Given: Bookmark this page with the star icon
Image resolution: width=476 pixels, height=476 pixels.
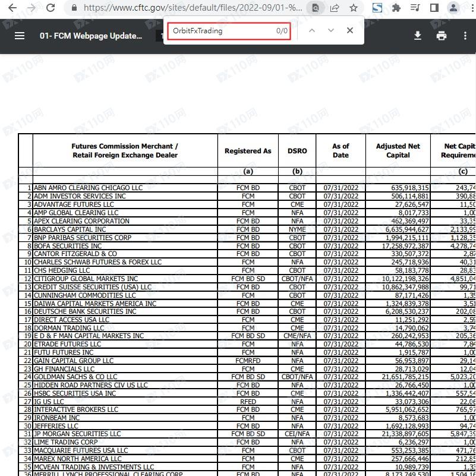Looking at the screenshot, I should pyautogui.click(x=354, y=8).
